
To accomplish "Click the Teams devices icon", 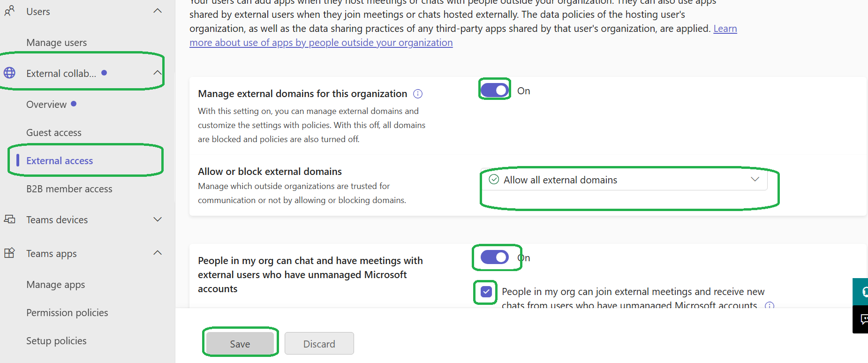I will [9, 219].
